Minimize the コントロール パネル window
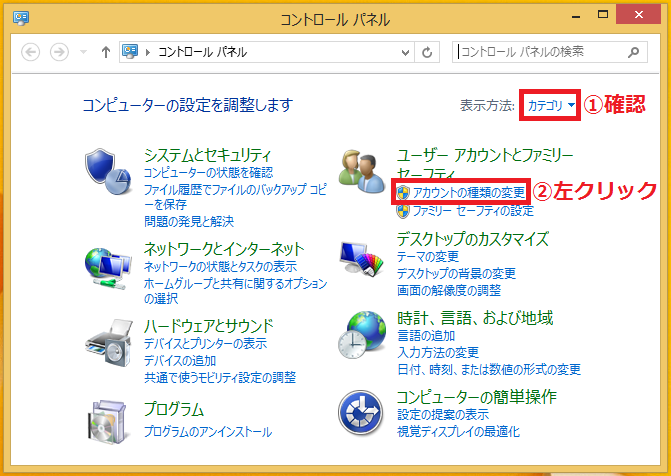The height and width of the screenshot is (476, 671). [x=576, y=15]
